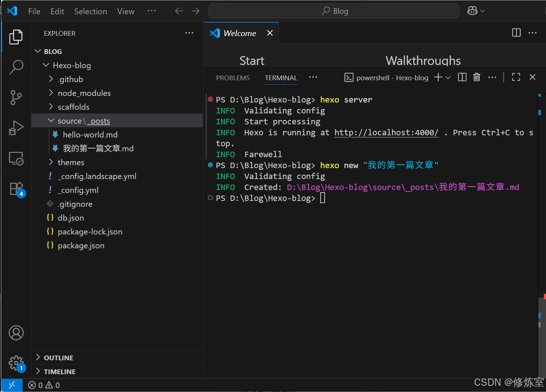The height and width of the screenshot is (392, 546).
Task: Click the remote window indicator in status bar
Action: (12, 385)
